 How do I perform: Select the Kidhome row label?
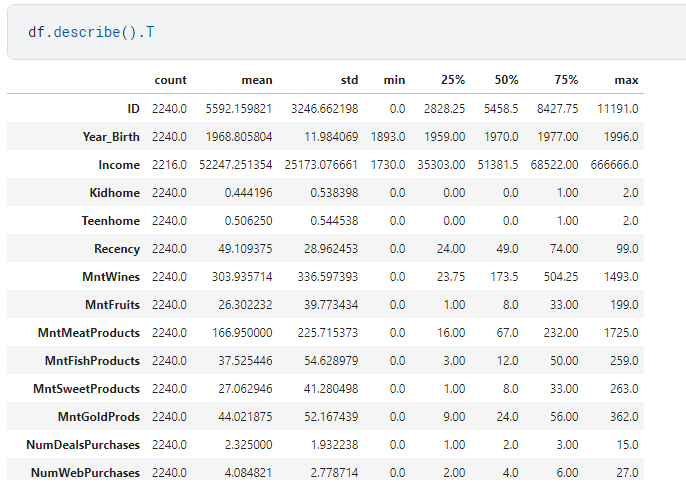pyautogui.click(x=113, y=192)
